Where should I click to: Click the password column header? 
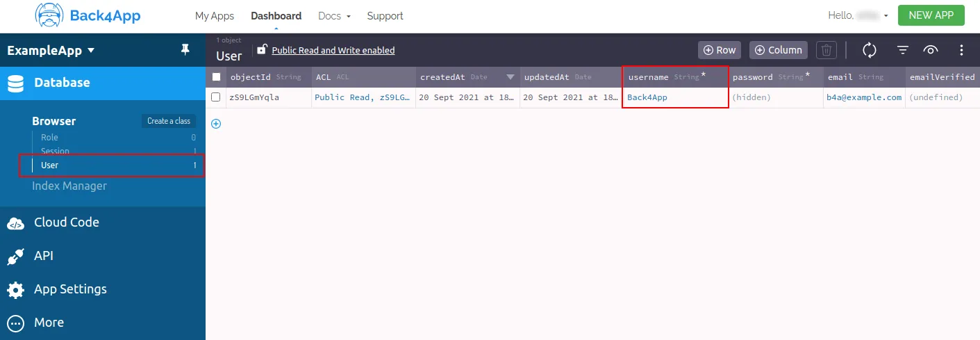[776, 77]
